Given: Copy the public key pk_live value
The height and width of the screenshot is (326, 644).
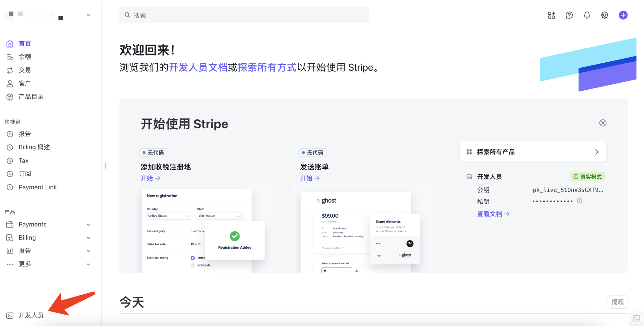Looking at the screenshot, I should 568,190.
